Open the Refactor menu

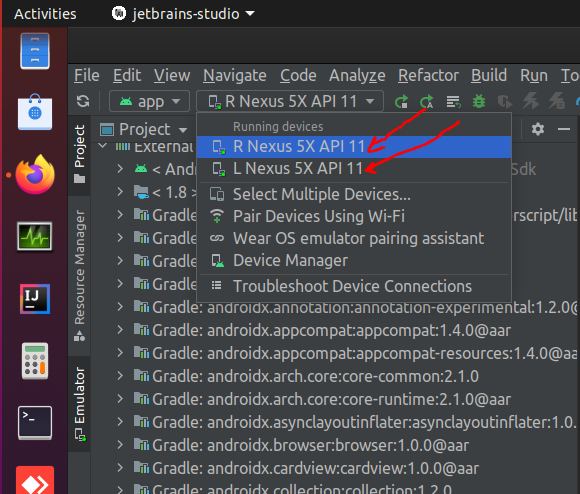tap(428, 75)
